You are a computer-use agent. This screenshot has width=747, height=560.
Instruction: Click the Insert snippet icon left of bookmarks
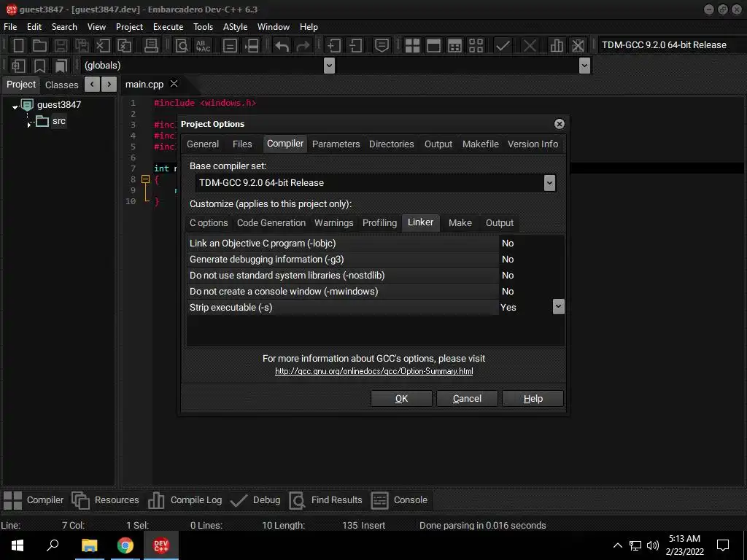[x=18, y=66]
